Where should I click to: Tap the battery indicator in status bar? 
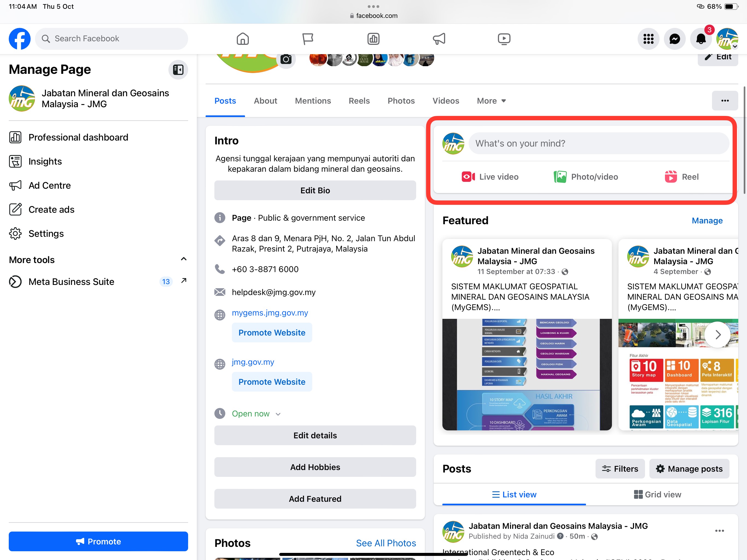pos(731,6)
